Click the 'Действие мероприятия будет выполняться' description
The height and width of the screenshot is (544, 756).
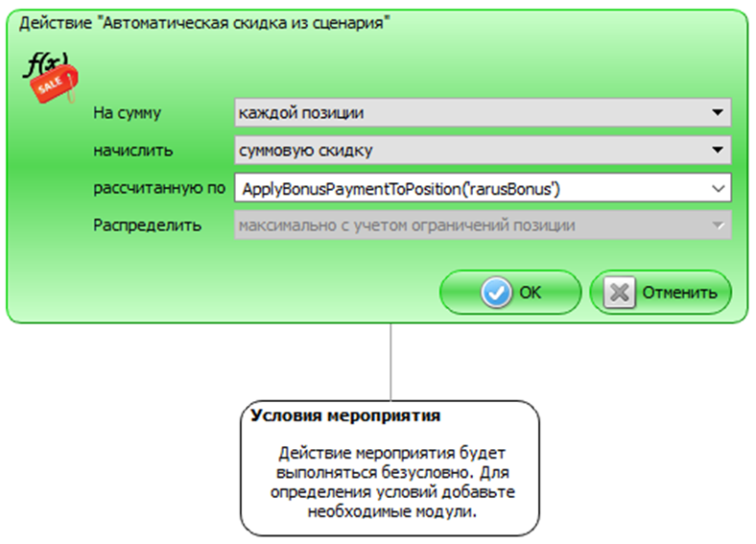coord(392,483)
